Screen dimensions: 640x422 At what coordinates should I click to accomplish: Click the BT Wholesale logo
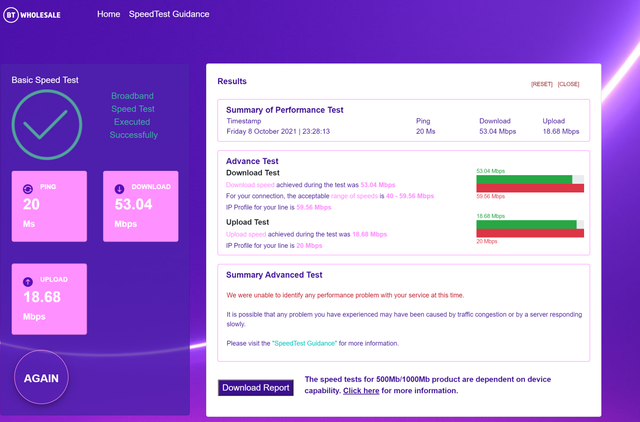[x=32, y=15]
